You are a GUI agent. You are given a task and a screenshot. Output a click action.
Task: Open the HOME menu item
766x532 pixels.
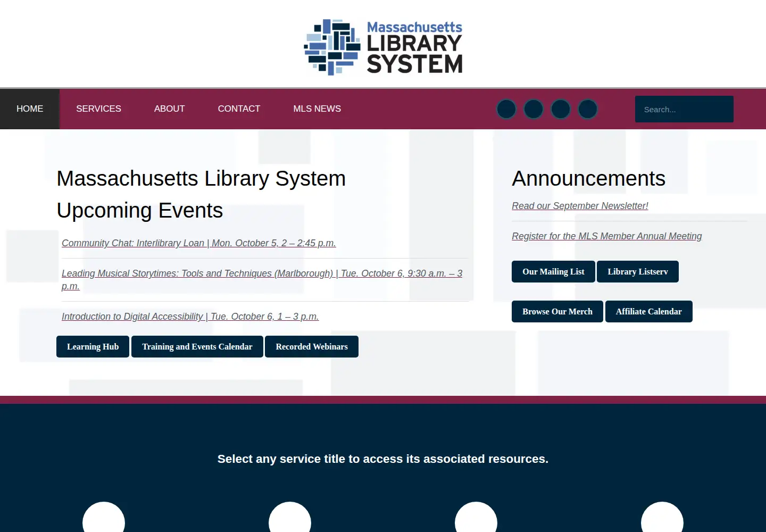[30, 109]
